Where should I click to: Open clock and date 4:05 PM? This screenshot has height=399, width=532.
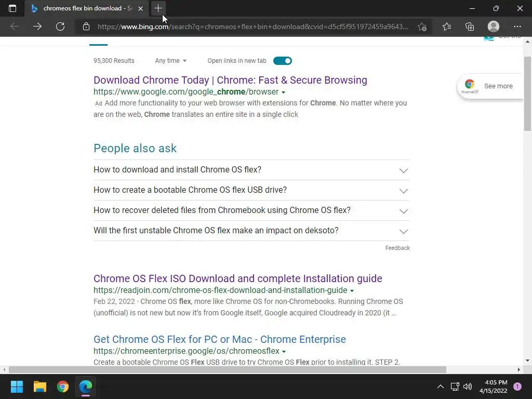tap(494, 387)
